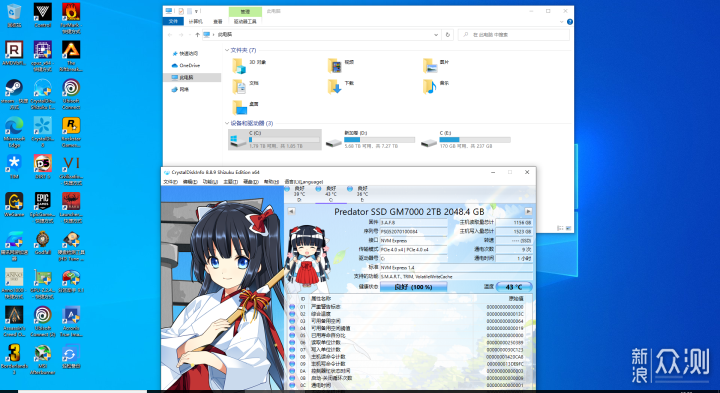This screenshot has height=393, width=720.
Task: Expand the address bar history dropdown
Action: (436, 35)
